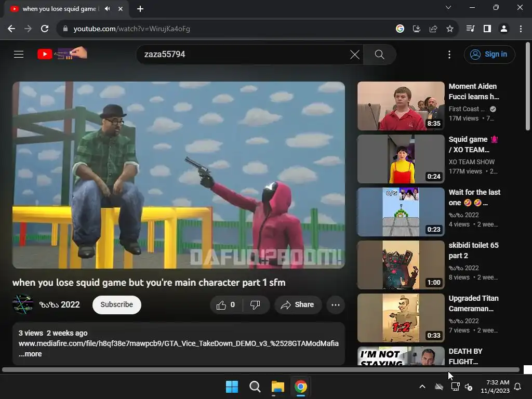Click the horizontal page scrollbar
Screen dimensions: 532x399
[261, 370]
